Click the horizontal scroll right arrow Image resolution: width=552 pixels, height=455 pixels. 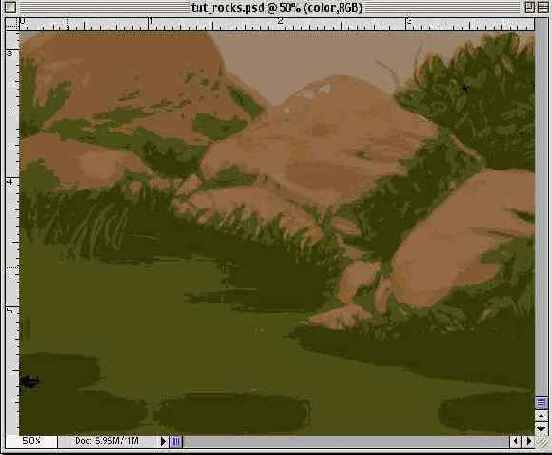(x=528, y=441)
